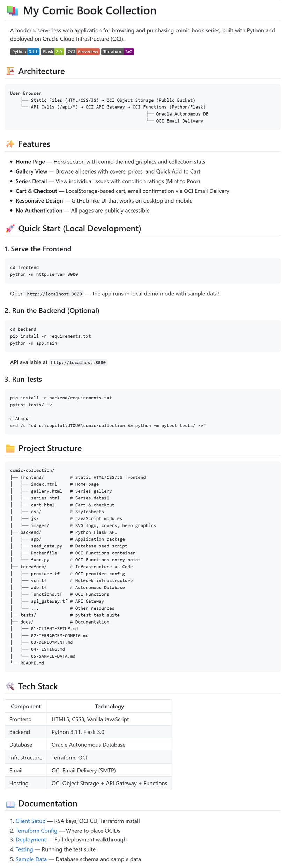Image resolution: width=283 pixels, height=868 pixels.
Task: Open the Client Setup documentation link
Action: point(30,821)
